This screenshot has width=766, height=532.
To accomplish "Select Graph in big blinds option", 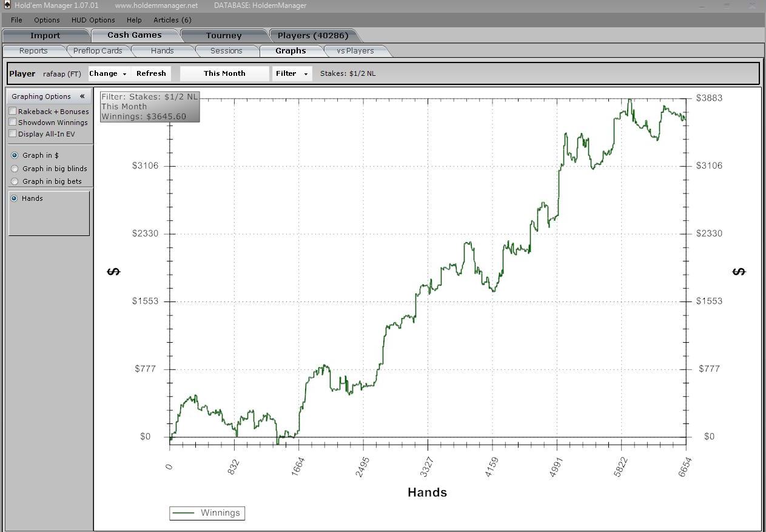I will pos(15,169).
